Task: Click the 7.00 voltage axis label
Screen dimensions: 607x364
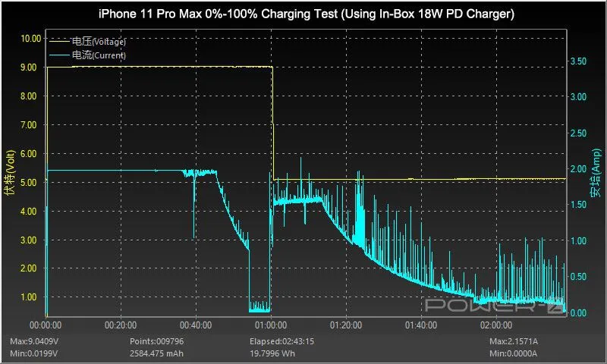Action: click(x=28, y=124)
